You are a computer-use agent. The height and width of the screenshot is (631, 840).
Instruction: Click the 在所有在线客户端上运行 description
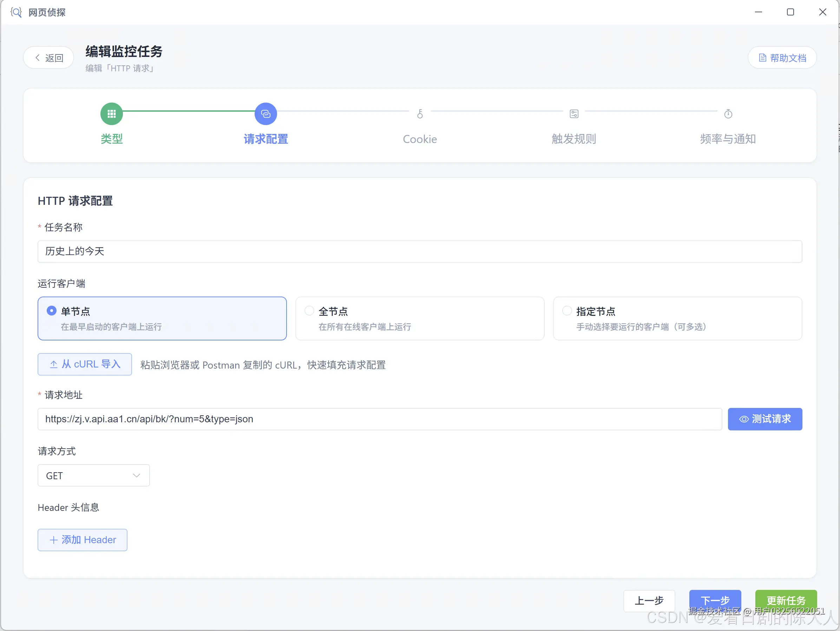point(365,327)
